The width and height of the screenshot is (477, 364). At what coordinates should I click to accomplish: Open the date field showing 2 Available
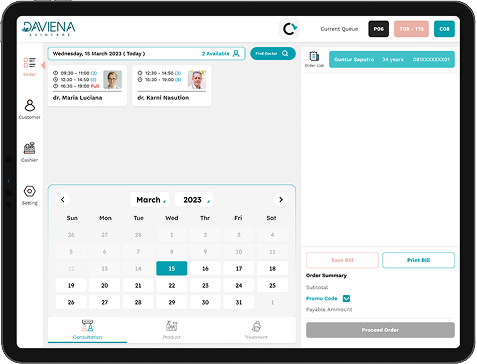[x=146, y=54]
